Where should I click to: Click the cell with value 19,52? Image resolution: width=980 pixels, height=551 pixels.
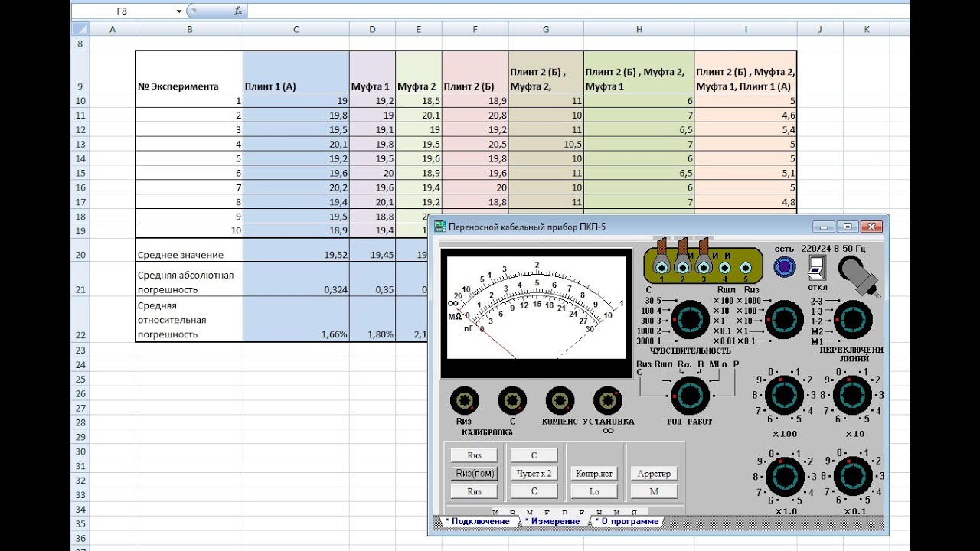click(296, 250)
